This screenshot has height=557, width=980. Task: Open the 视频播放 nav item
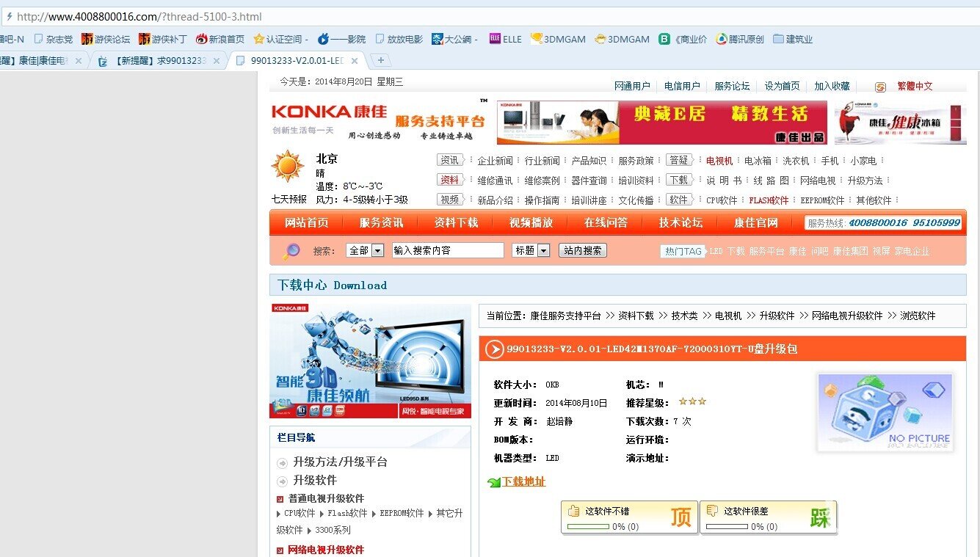click(531, 222)
